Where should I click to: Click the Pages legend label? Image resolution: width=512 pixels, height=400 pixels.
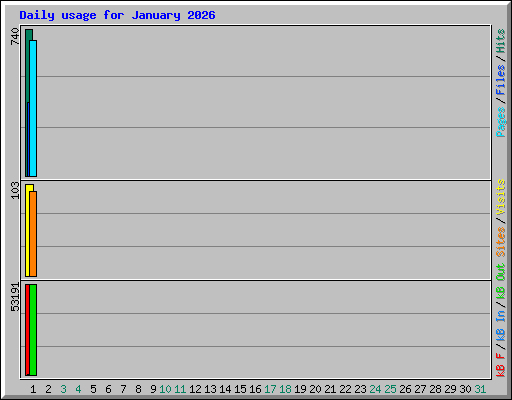click(x=501, y=122)
